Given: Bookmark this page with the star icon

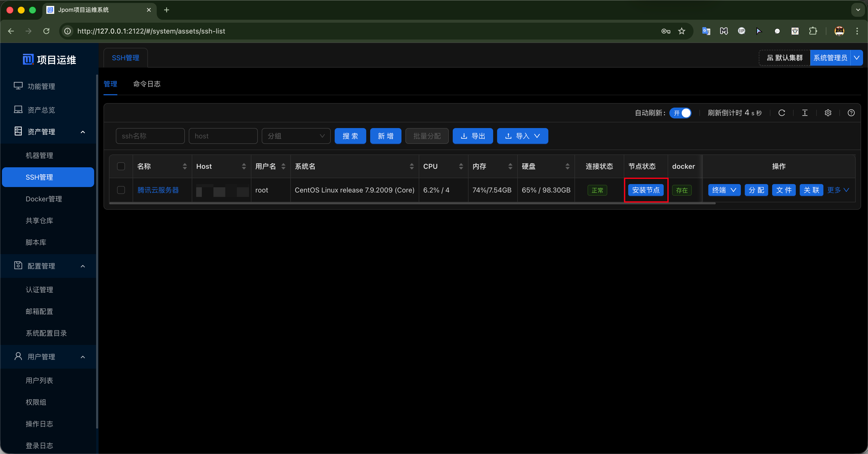Looking at the screenshot, I should coord(682,31).
